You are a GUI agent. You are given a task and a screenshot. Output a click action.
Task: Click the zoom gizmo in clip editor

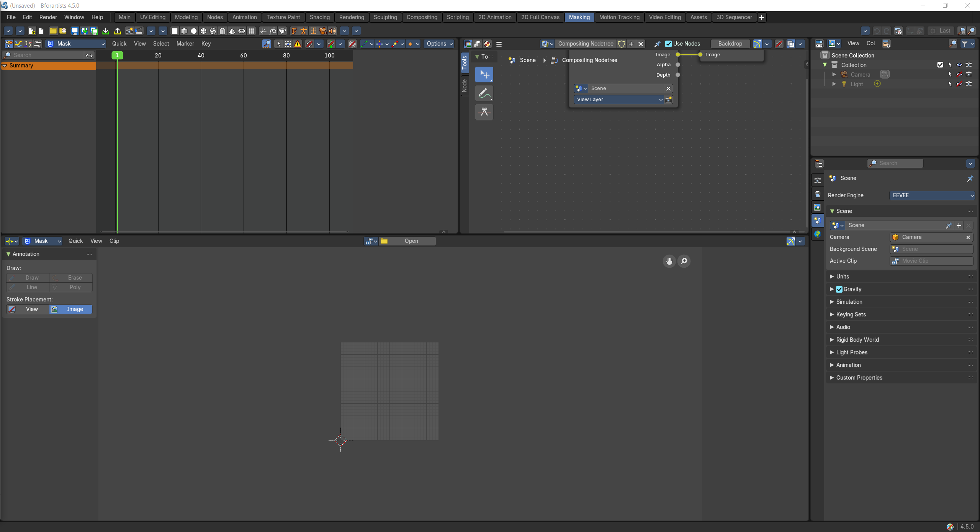coord(684,261)
